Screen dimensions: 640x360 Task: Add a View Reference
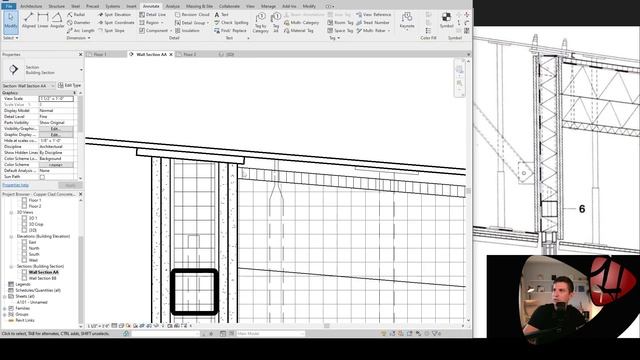(373, 15)
